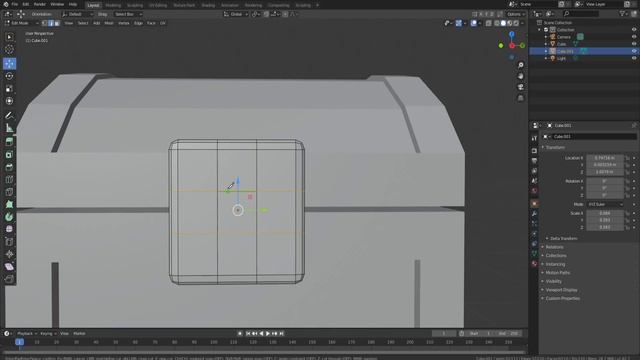
Task: Select the Poly Build tool
Action: tap(9, 204)
